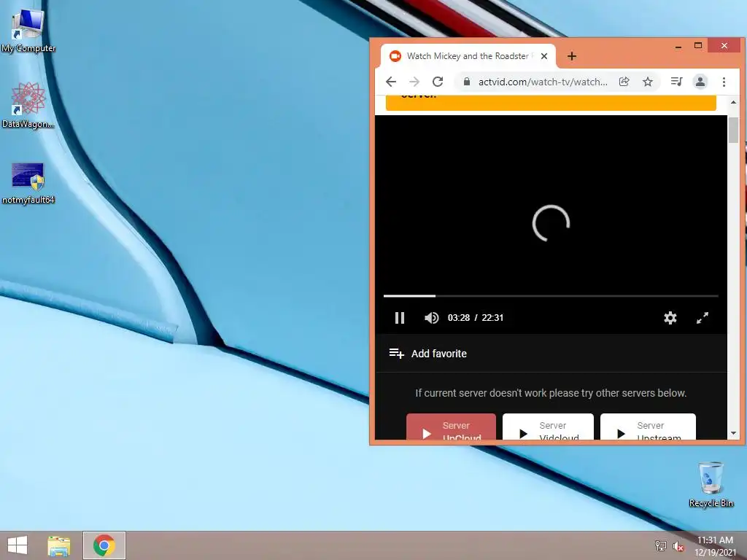This screenshot has height=560, width=747.
Task: Open Chrome three-dot menu
Action: [x=724, y=82]
